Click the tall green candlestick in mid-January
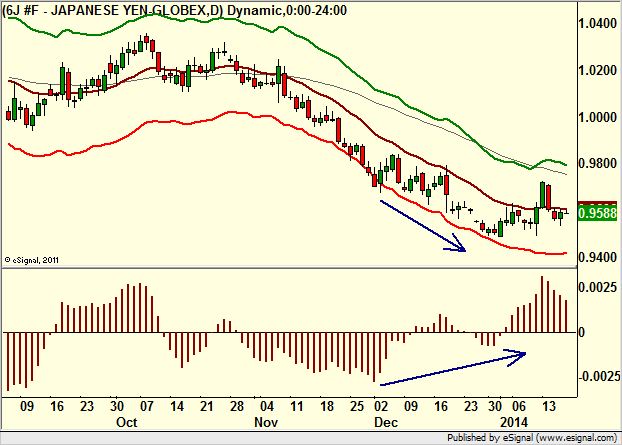This screenshot has width=622, height=445. point(542,195)
